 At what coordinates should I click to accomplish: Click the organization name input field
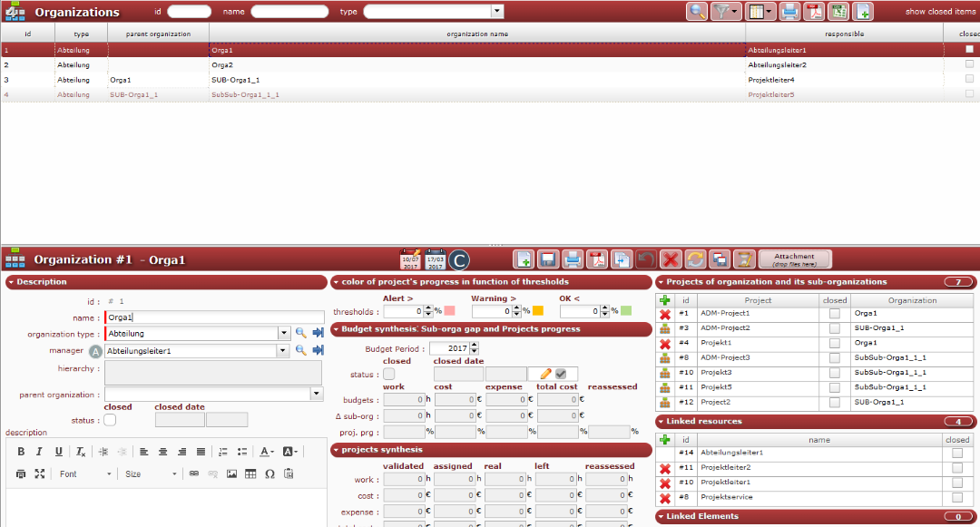tap(212, 317)
